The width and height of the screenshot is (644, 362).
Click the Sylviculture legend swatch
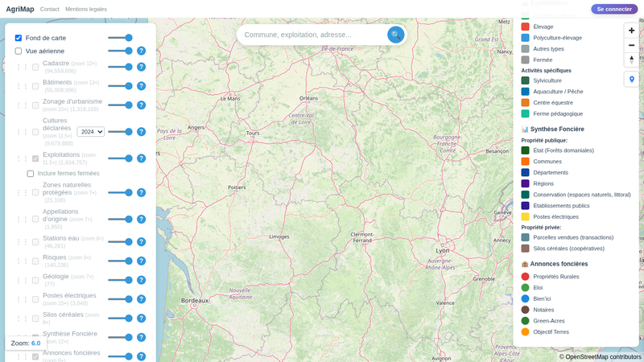click(525, 80)
